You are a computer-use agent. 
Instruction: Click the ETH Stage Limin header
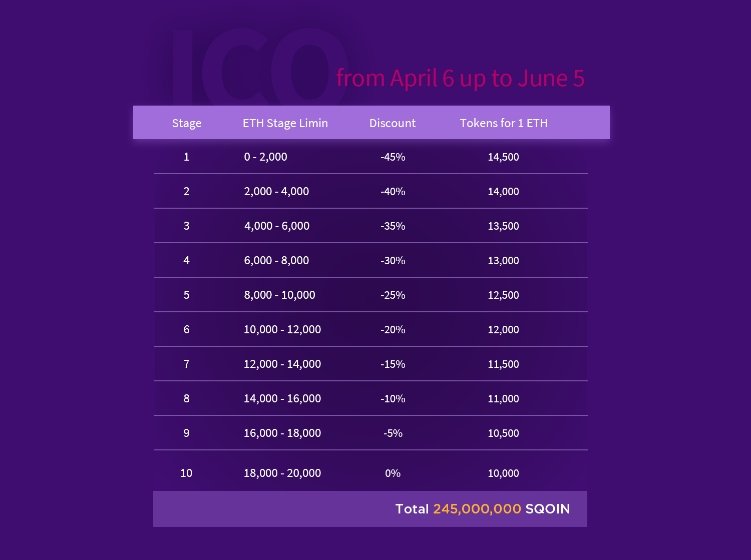click(285, 123)
